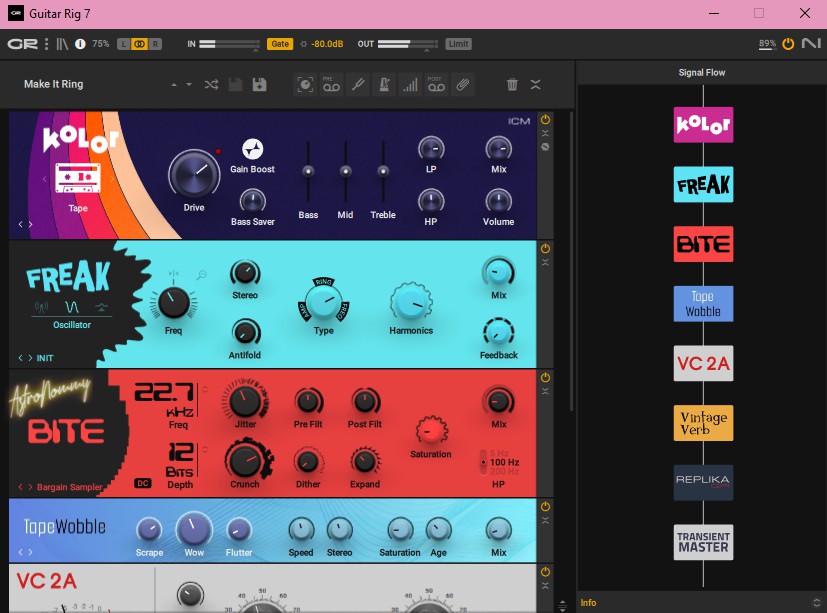Bypass the Kolor module with its power button
Viewport: 827px width, 613px height.
545,119
